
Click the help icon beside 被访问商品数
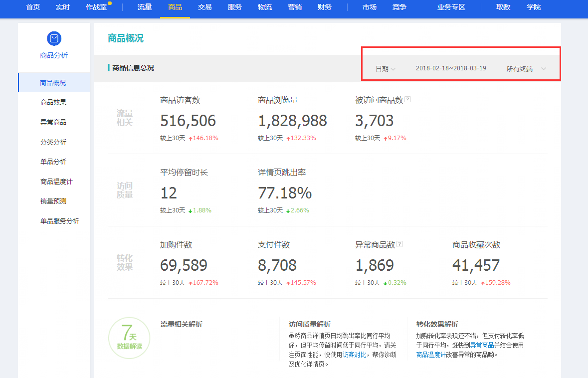408,99
